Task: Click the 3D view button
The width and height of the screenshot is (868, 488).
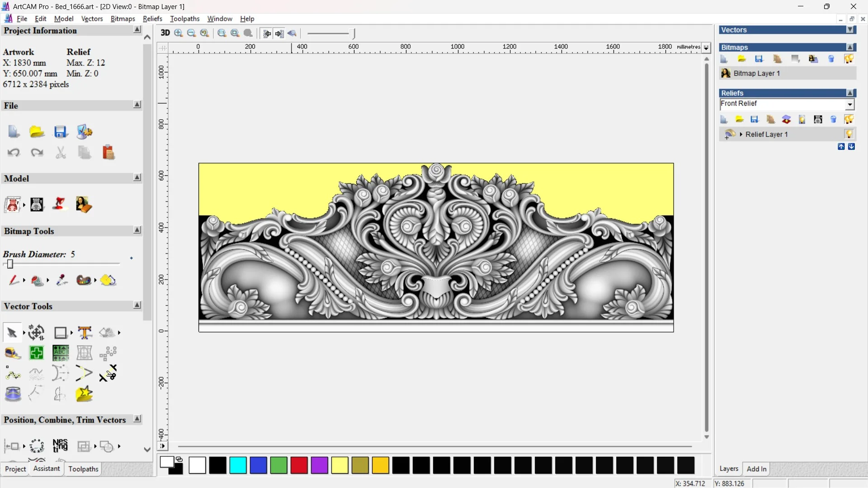Action: coord(165,33)
